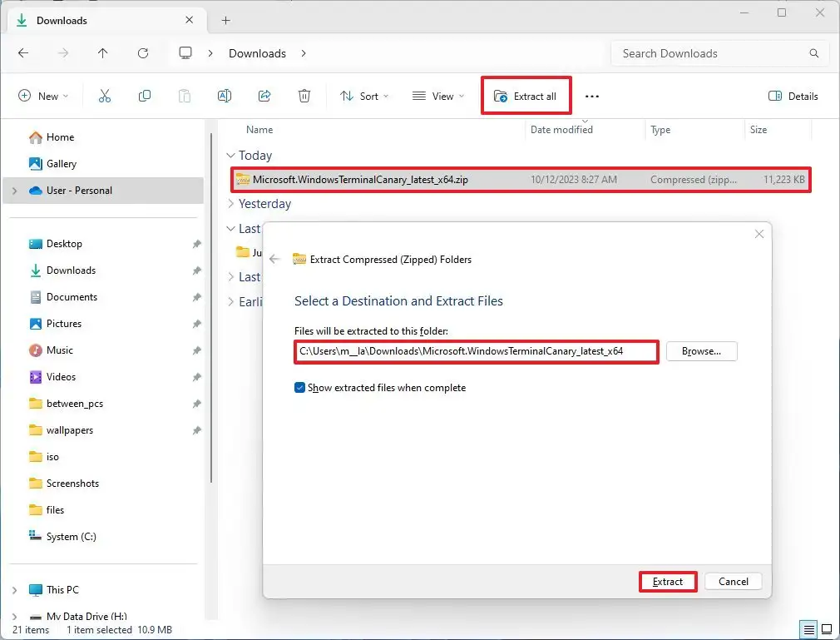Image resolution: width=840 pixels, height=640 pixels.
Task: Cut the selected file using the scissors icon
Action: coord(105,96)
